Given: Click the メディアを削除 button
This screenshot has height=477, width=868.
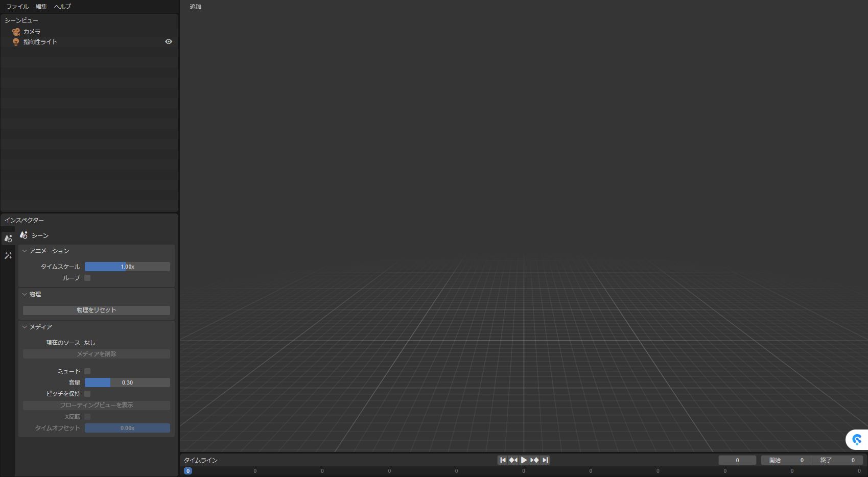Looking at the screenshot, I should [97, 354].
